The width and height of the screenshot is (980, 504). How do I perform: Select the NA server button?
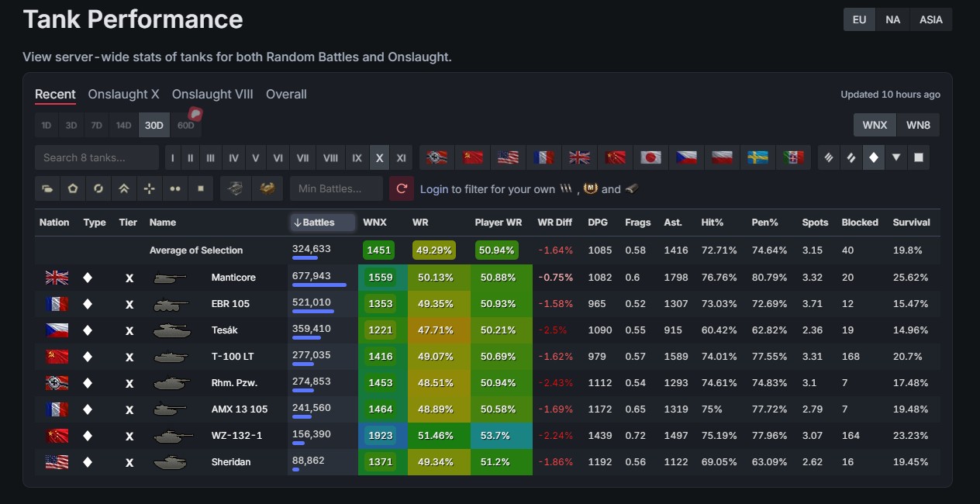892,19
